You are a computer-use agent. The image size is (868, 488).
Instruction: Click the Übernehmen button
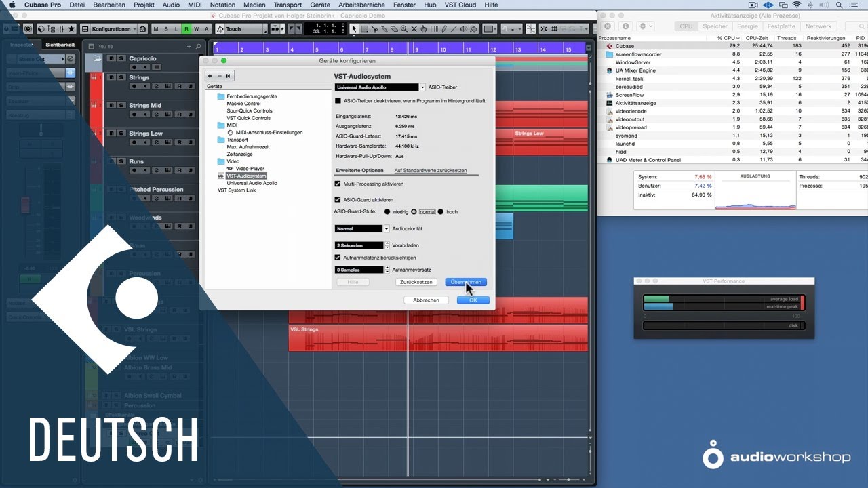(x=466, y=282)
